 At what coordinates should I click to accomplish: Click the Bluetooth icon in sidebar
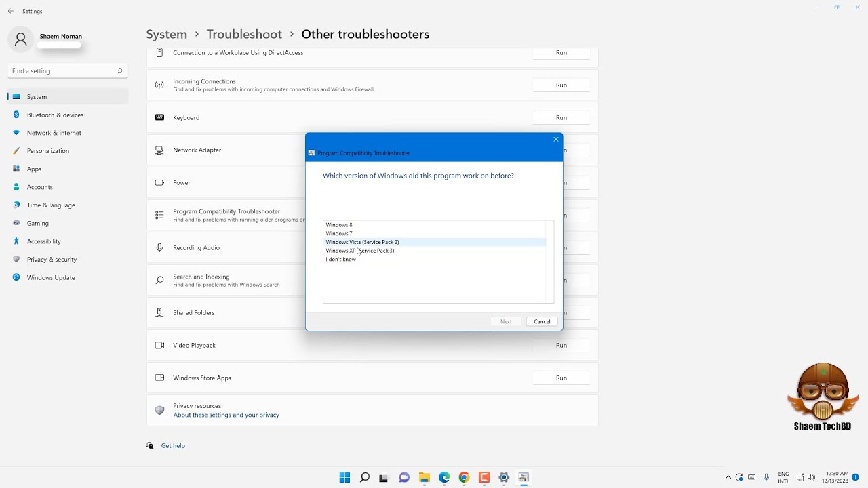(16, 115)
